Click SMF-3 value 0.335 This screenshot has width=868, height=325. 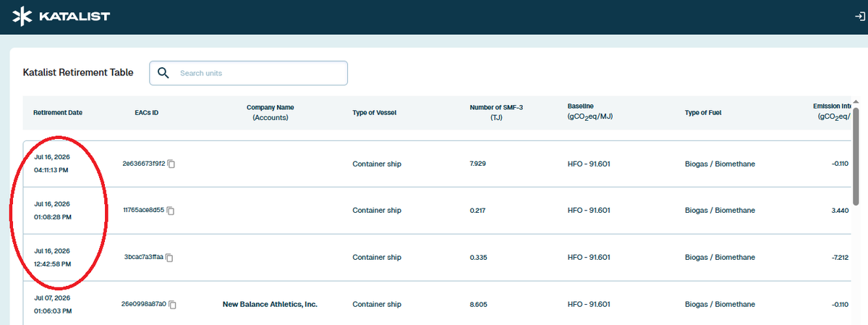(477, 257)
